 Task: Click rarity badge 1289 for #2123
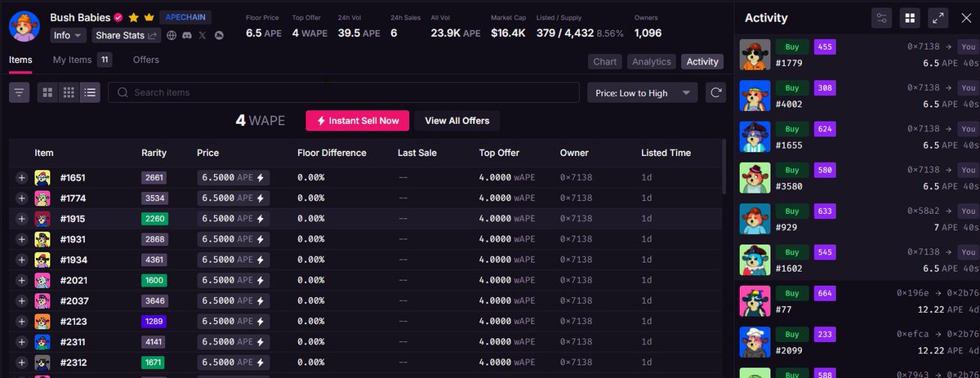coord(154,321)
